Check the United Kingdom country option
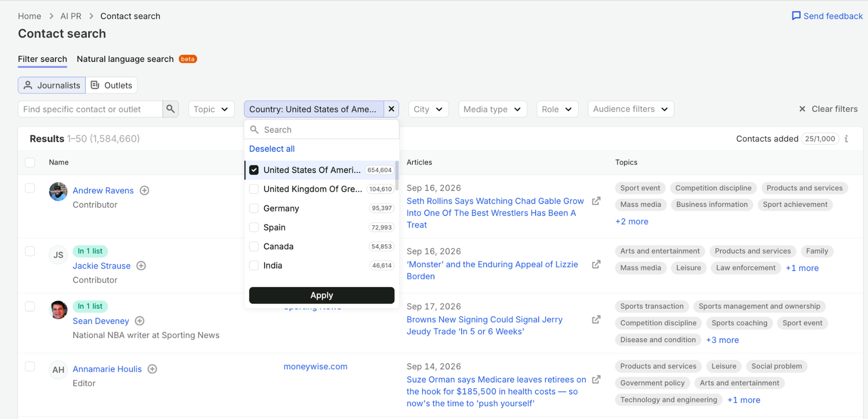This screenshot has height=419, width=868. pyautogui.click(x=254, y=189)
